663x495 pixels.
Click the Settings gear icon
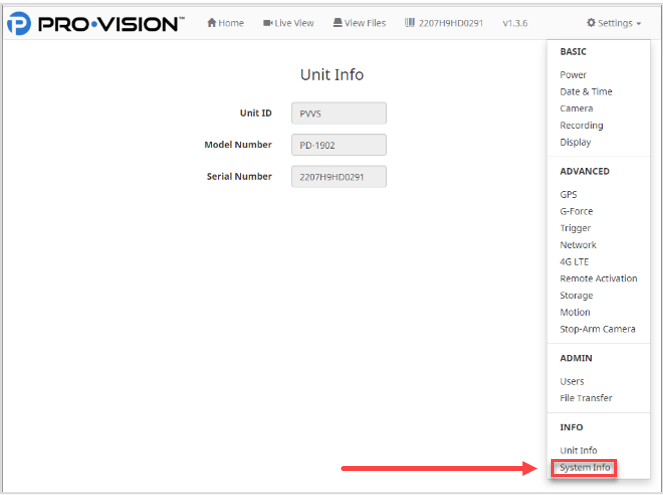click(x=591, y=23)
